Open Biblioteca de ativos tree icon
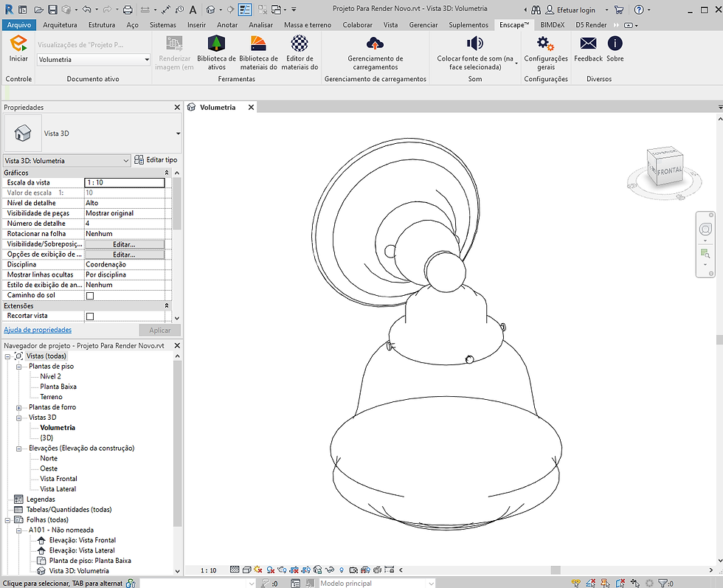Image resolution: width=723 pixels, height=588 pixels. coord(216,44)
